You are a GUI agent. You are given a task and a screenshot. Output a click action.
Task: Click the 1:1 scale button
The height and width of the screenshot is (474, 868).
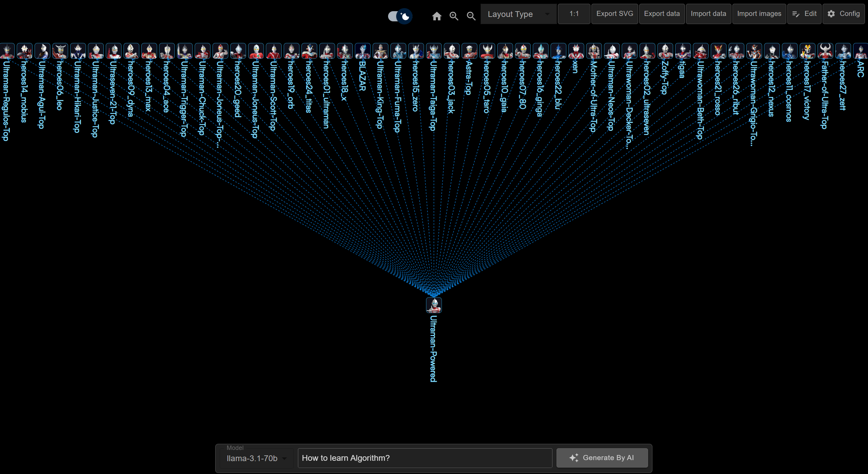pyautogui.click(x=574, y=14)
